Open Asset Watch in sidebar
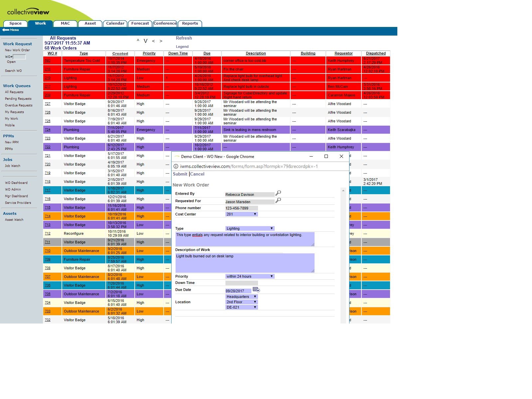 pos(14,220)
